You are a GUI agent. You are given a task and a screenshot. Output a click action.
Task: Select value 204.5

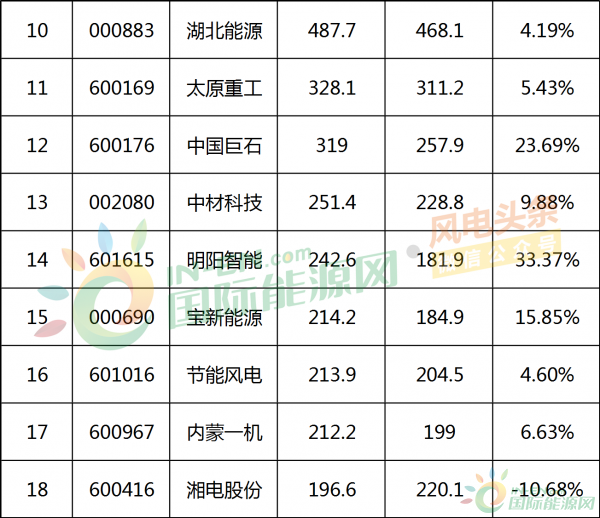tap(440, 375)
